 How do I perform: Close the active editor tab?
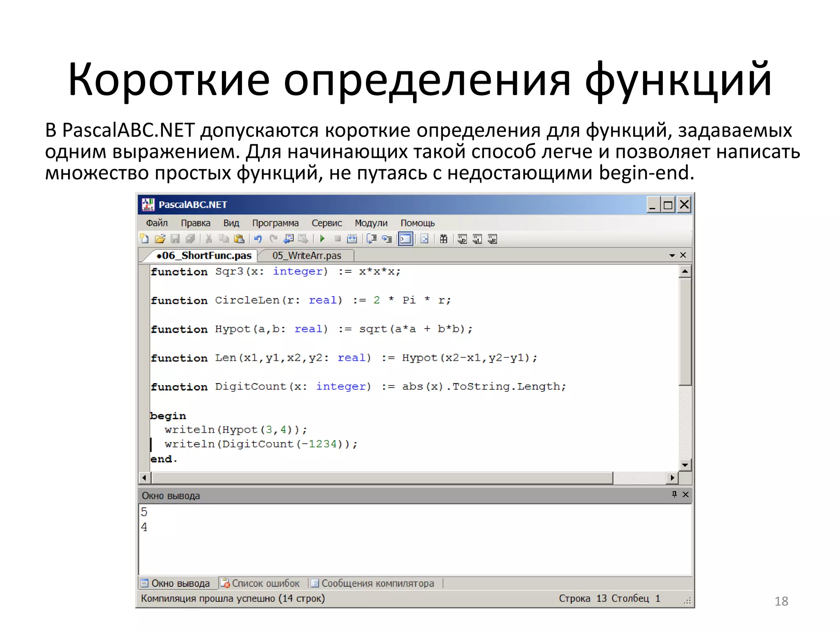point(683,255)
